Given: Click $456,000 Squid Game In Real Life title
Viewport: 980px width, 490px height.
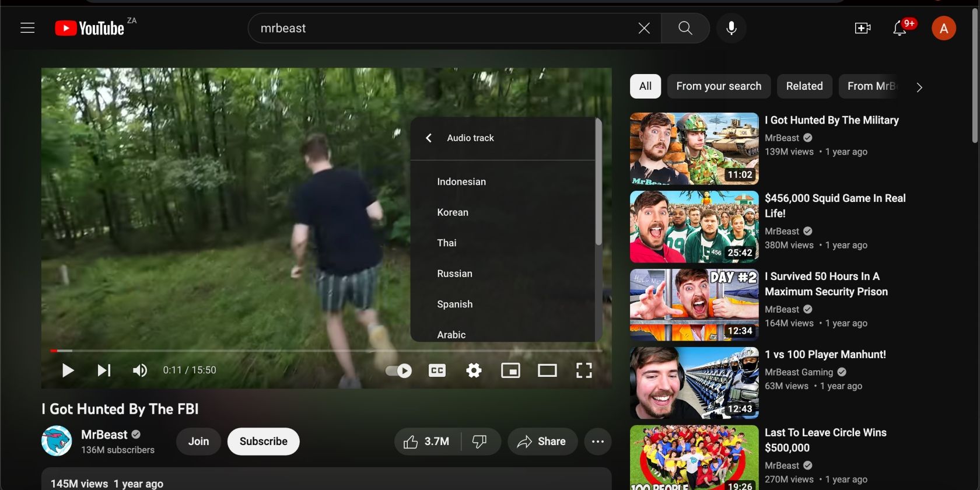Looking at the screenshot, I should [x=835, y=206].
